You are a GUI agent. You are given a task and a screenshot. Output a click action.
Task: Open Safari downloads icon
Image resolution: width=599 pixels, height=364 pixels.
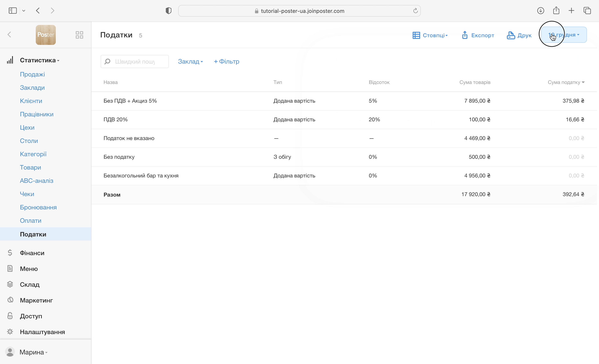(x=540, y=11)
